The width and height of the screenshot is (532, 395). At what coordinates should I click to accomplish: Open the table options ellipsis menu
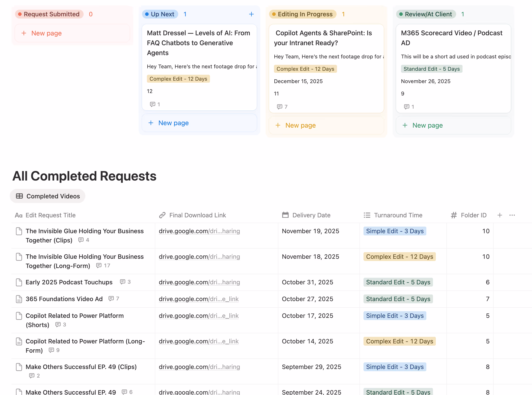[512, 215]
